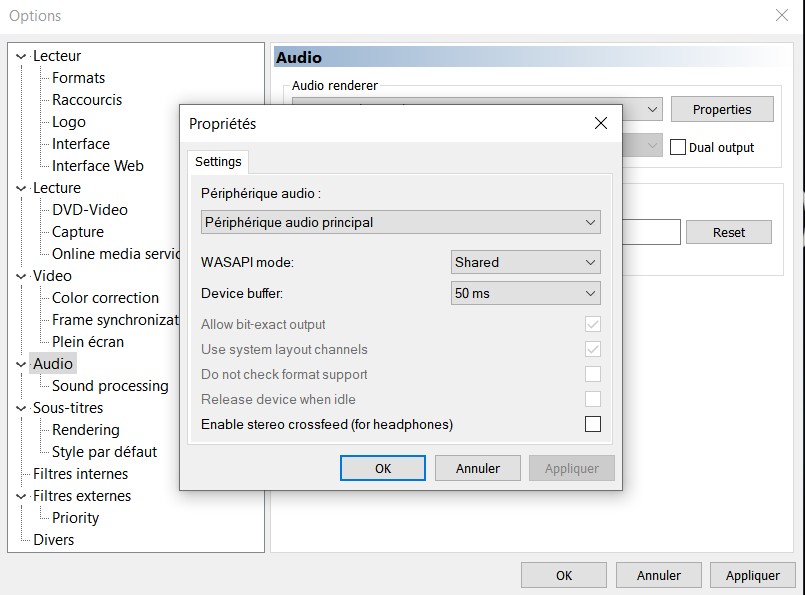Select the Lecture tree label
The height and width of the screenshot is (595, 805).
coord(57,188)
